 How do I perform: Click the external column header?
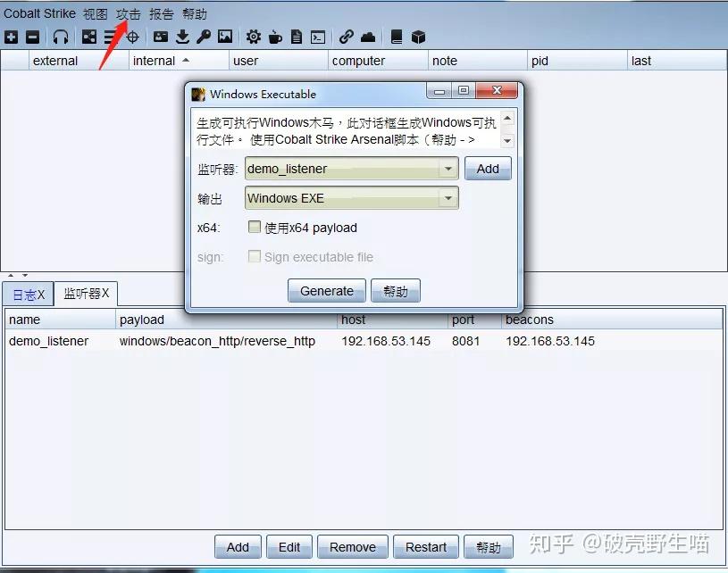tap(79, 61)
